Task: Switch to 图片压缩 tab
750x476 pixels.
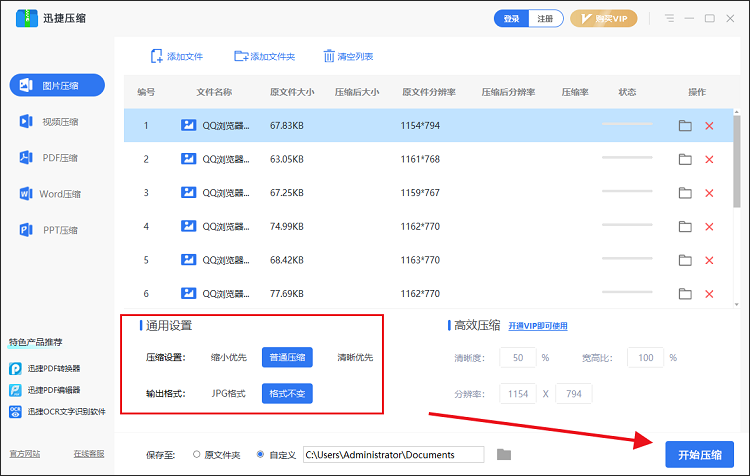Action: 57,85
